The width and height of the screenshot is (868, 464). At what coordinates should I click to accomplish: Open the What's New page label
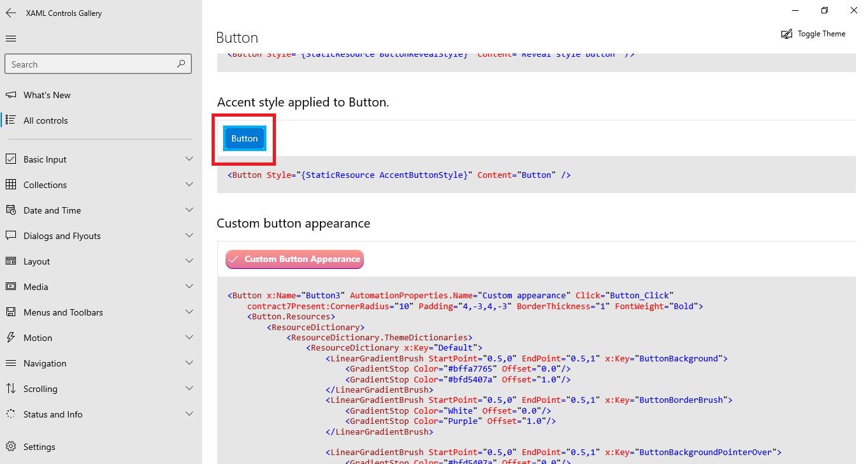coord(47,95)
